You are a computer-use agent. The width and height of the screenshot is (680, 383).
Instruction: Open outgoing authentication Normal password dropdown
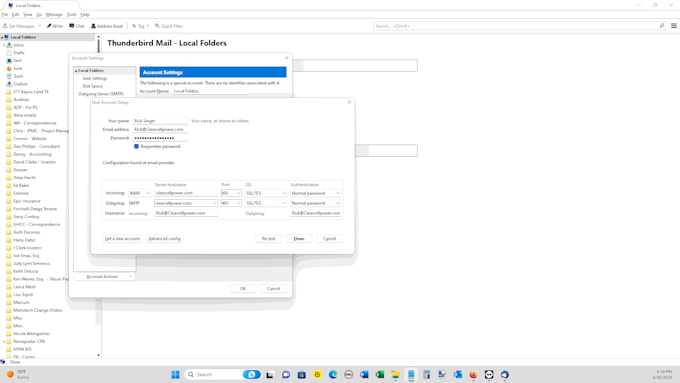pyautogui.click(x=315, y=203)
